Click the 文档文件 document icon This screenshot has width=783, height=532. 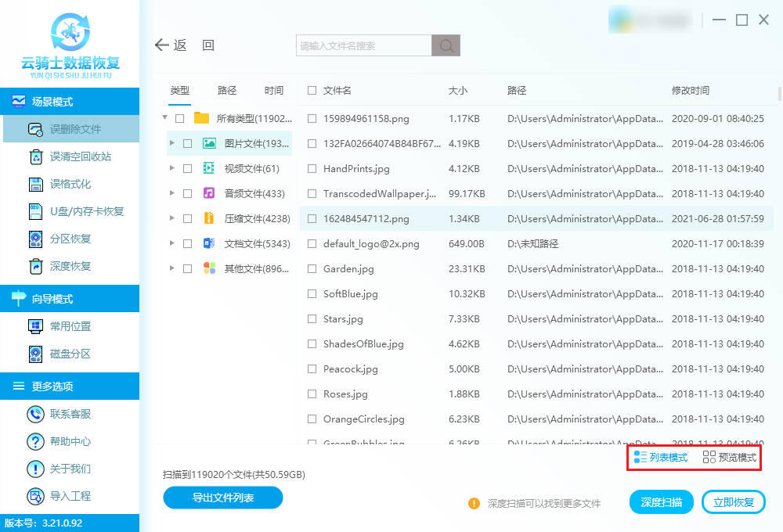point(209,243)
